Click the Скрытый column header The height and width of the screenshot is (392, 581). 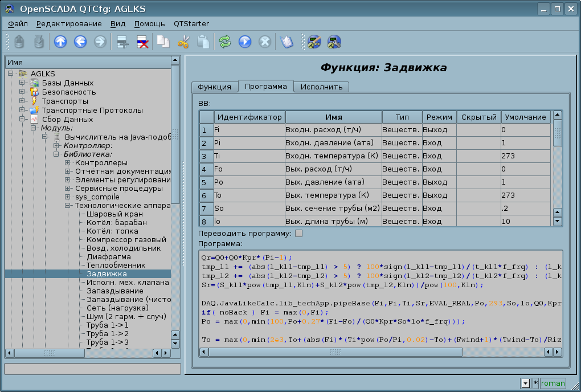(478, 117)
